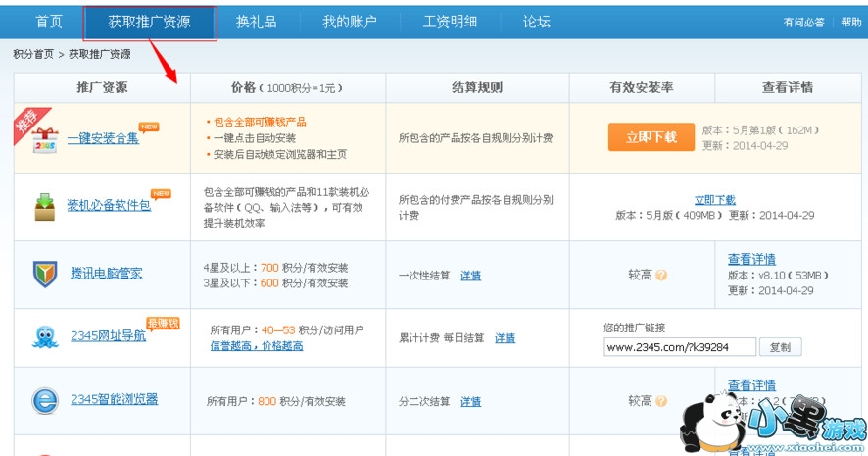This screenshot has width=868, height=456.
Task: Open the 一键安装合集 link
Action: [x=103, y=138]
